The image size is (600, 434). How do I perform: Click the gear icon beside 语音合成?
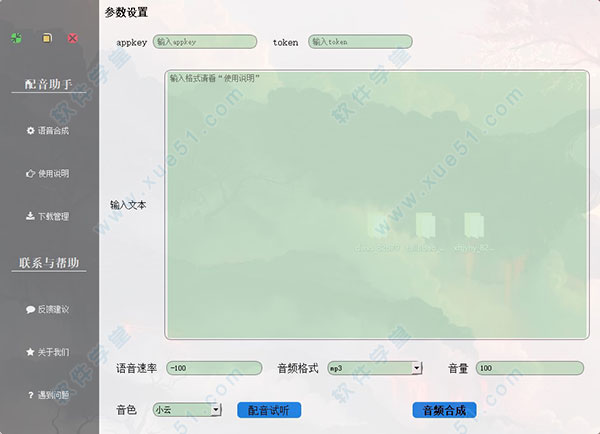[x=30, y=131]
